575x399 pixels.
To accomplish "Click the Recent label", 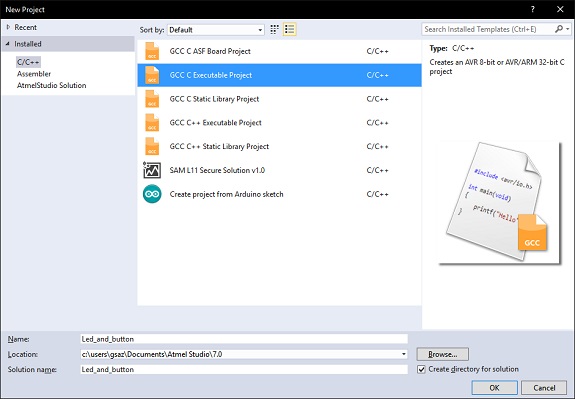I will [x=25, y=27].
